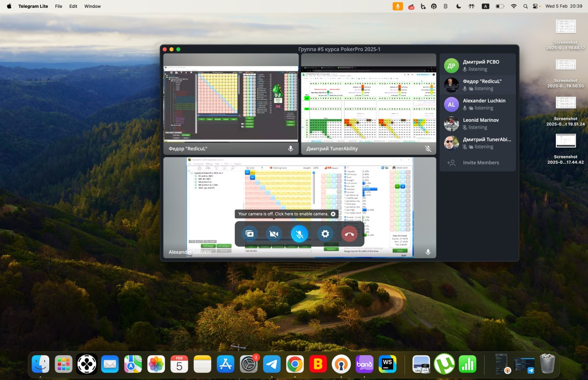This screenshot has width=588, height=380.
Task: Select desktop file Screenshot 2025-0...19.50.55
Action: pyautogui.click(x=565, y=73)
